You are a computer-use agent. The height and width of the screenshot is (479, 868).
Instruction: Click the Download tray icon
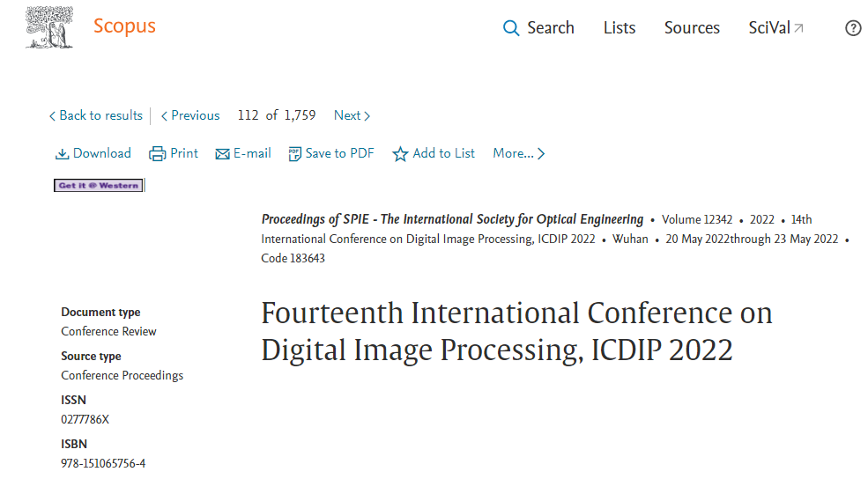62,154
